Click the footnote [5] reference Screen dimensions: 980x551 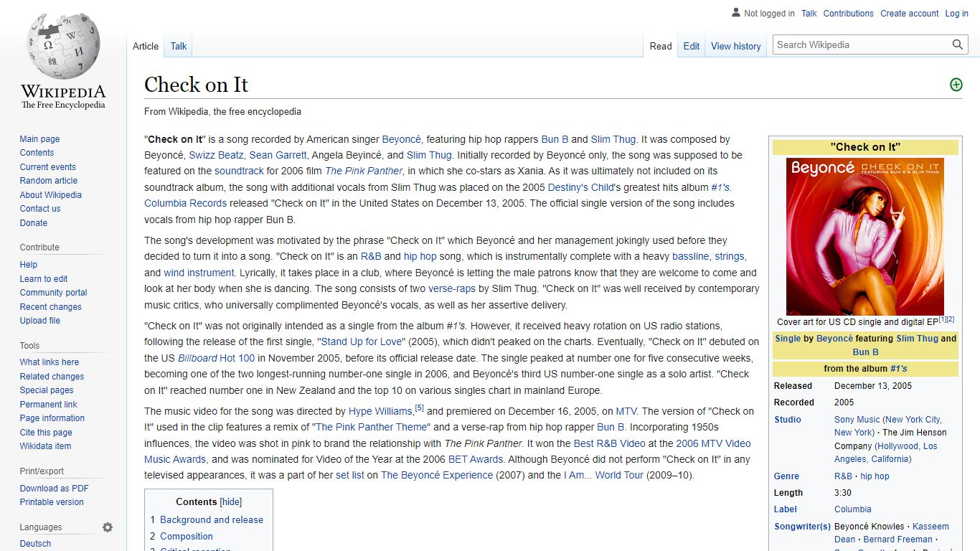coord(420,408)
